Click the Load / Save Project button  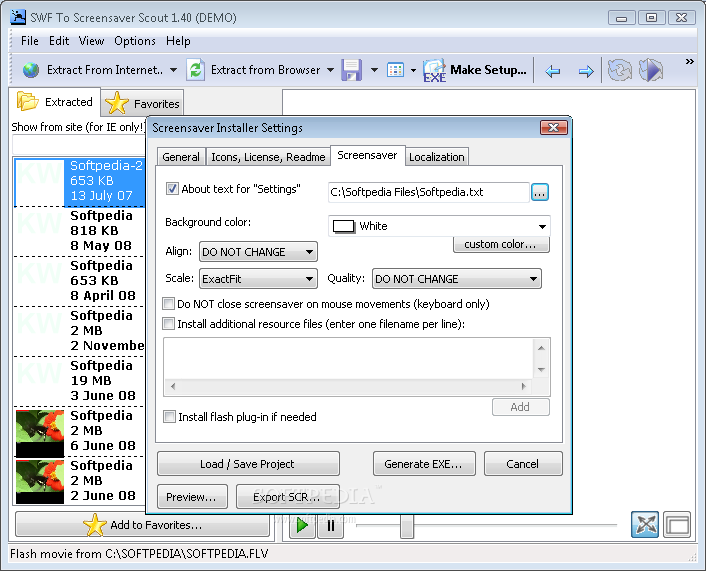[x=248, y=464]
